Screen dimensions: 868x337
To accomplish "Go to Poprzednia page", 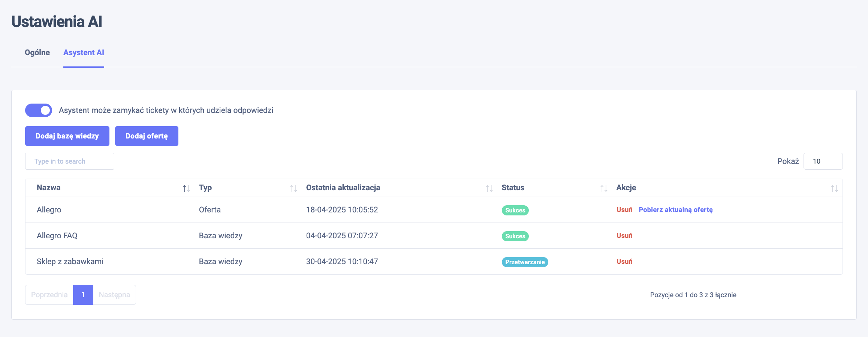I will (x=49, y=295).
